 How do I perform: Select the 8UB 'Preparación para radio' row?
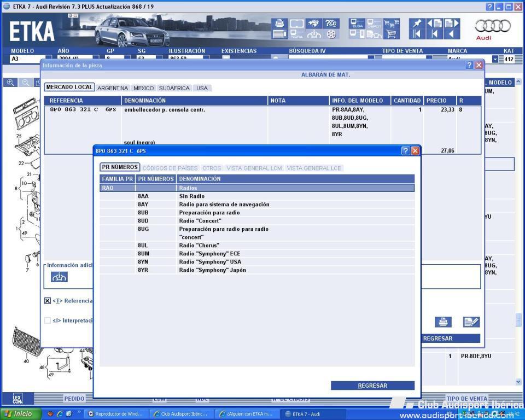[x=257, y=213]
